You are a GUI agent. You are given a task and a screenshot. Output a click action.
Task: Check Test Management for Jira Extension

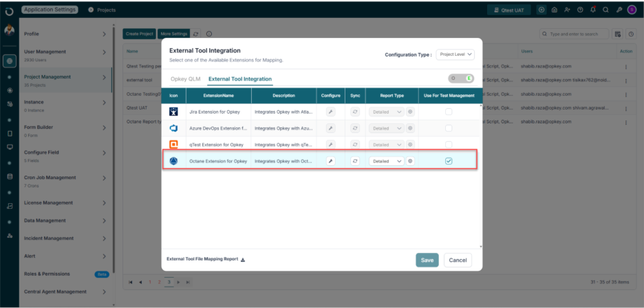click(x=449, y=112)
